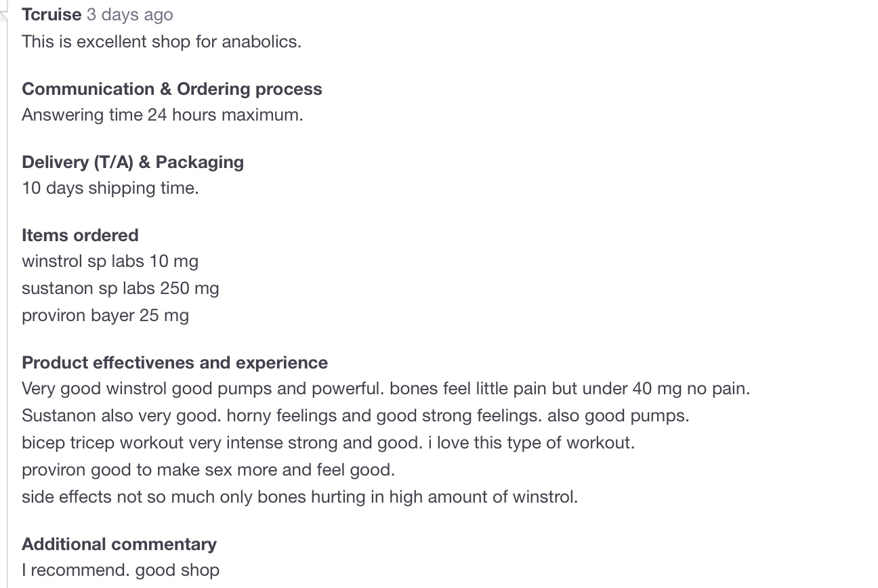Open the Tcruise username profile
Screen dimensions: 878x588
click(x=51, y=14)
